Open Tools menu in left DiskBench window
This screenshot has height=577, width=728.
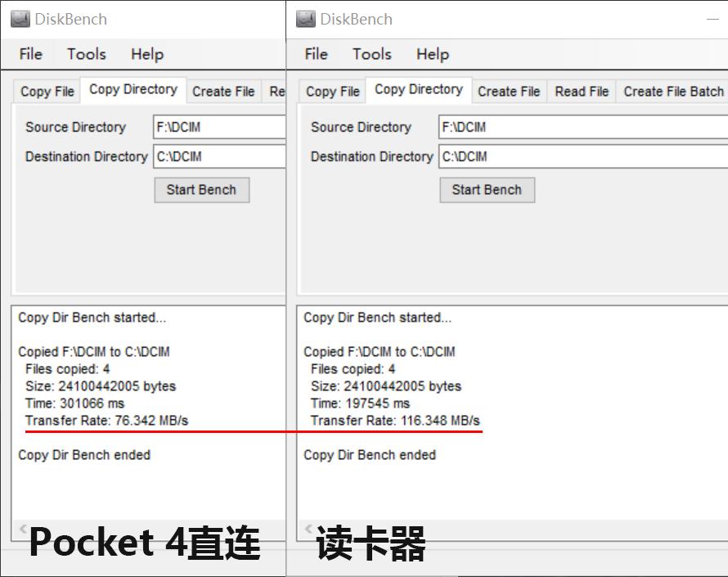(86, 54)
